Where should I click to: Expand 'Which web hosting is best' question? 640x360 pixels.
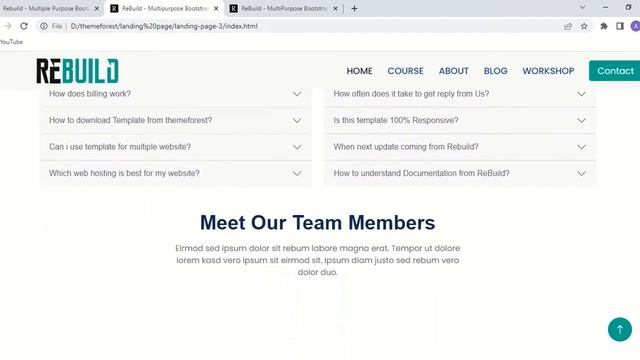tap(176, 173)
